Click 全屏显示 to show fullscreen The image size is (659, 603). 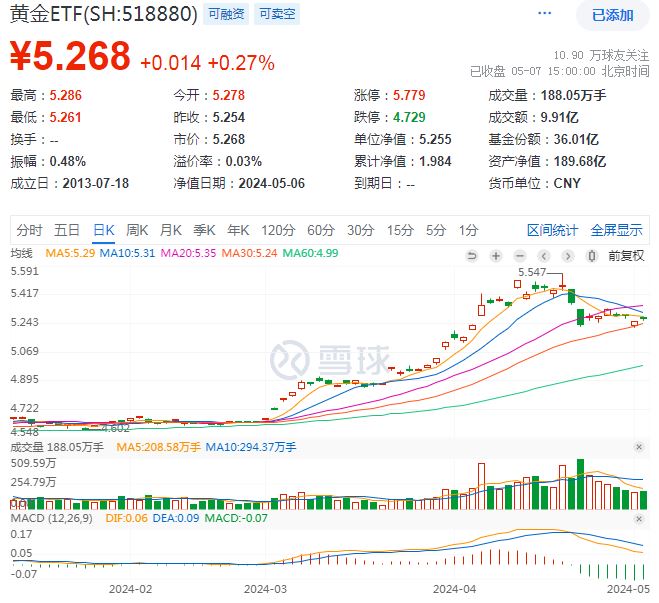[617, 230]
